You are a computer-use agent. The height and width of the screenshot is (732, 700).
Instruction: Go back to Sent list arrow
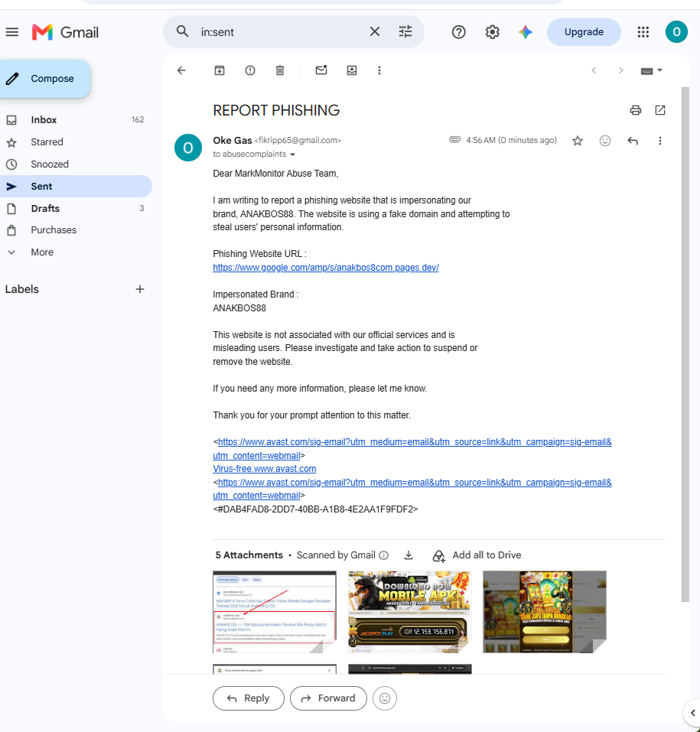[x=181, y=70]
